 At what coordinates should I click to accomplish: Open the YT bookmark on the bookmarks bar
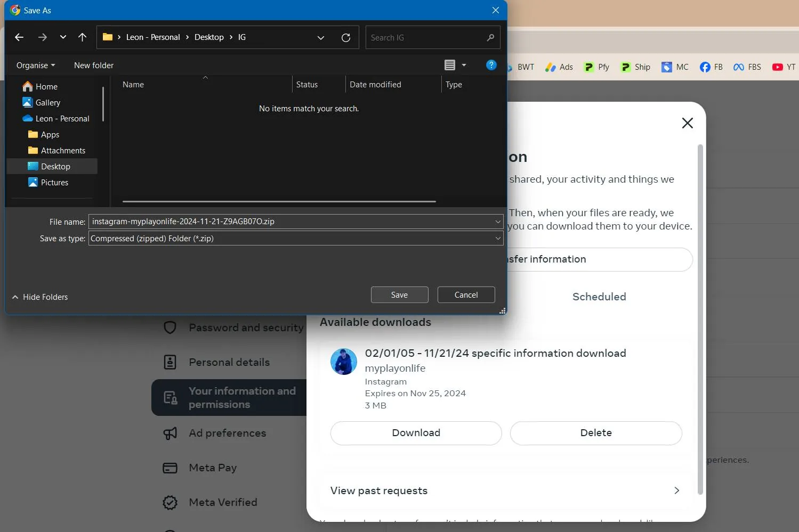784,67
